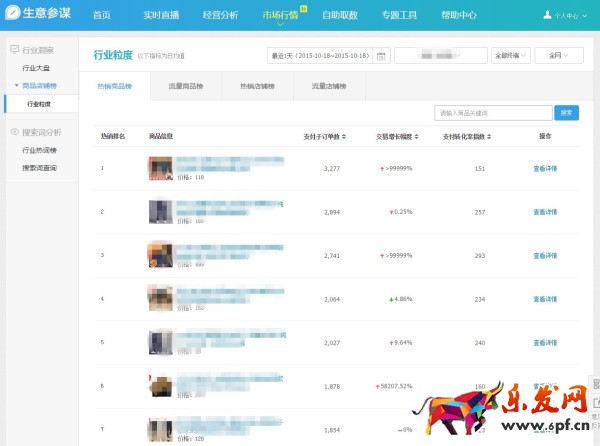Open the date range selector 最近1天
The width and height of the screenshot is (600, 446).
tap(320, 56)
